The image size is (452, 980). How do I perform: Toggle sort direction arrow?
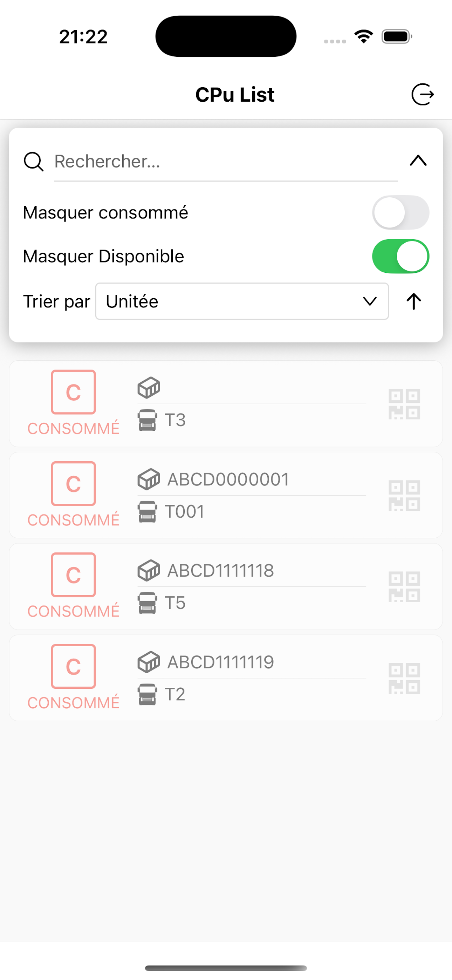click(413, 301)
